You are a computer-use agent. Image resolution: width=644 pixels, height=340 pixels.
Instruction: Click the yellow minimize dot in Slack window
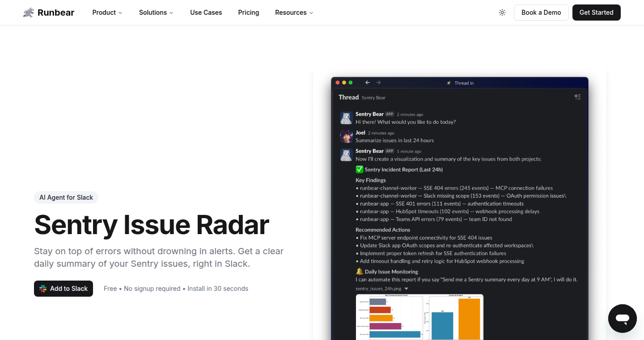344,83
